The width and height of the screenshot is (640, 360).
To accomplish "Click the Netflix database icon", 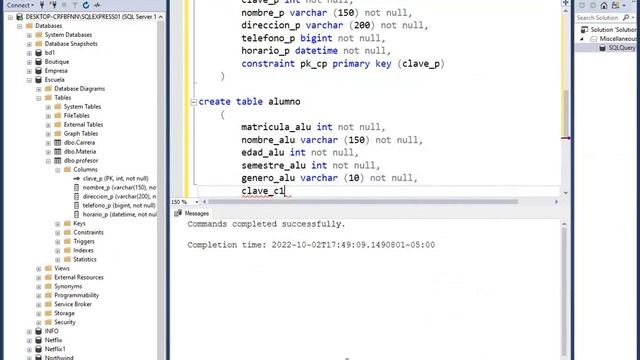I will coord(38,340).
